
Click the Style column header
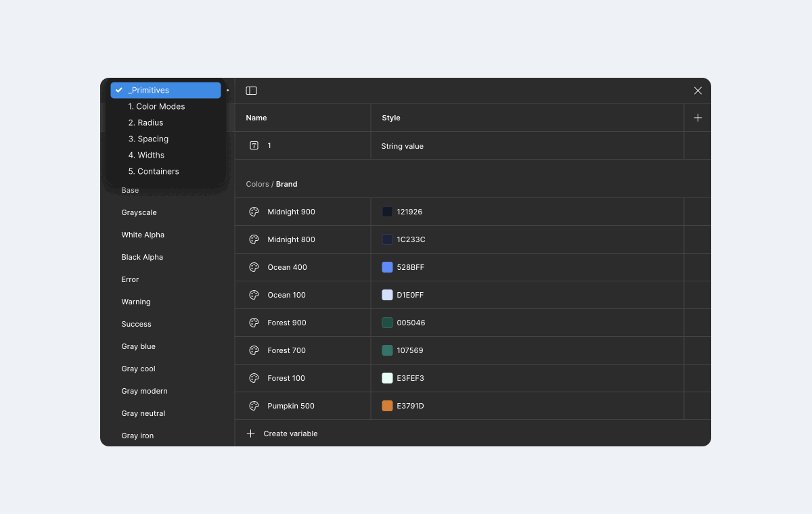point(391,118)
